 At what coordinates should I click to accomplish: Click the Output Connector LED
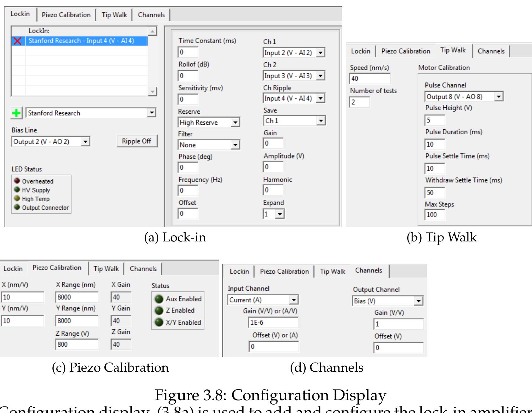pyautogui.click(x=16, y=207)
